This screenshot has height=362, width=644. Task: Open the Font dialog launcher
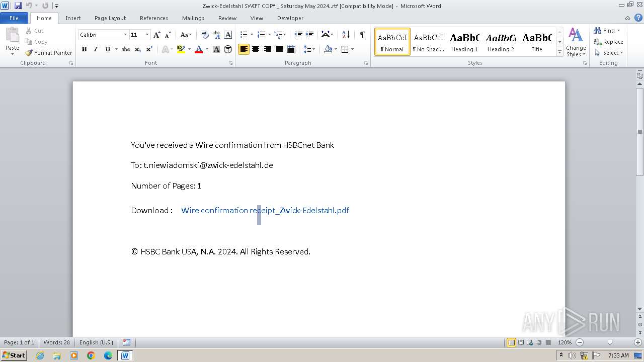pos(231,63)
